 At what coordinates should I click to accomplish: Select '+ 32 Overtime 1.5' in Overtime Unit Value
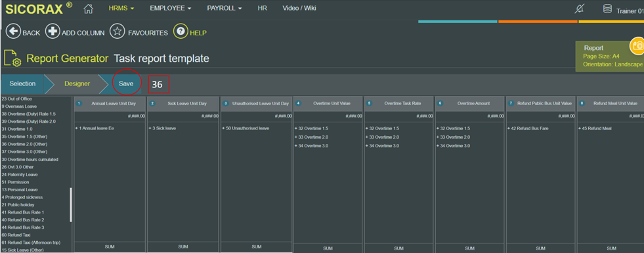pyautogui.click(x=311, y=128)
